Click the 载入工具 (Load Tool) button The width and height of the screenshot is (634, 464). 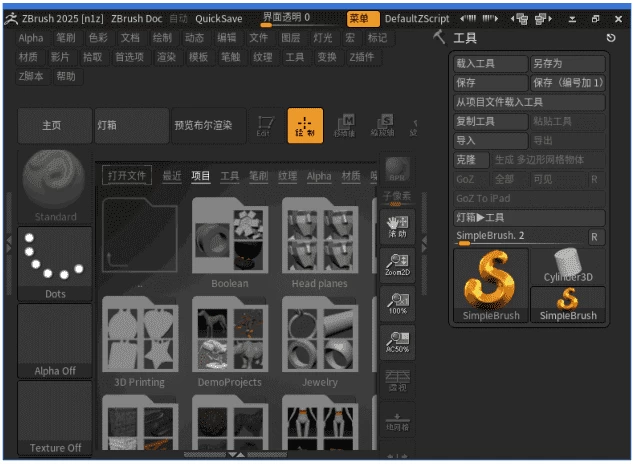point(490,64)
